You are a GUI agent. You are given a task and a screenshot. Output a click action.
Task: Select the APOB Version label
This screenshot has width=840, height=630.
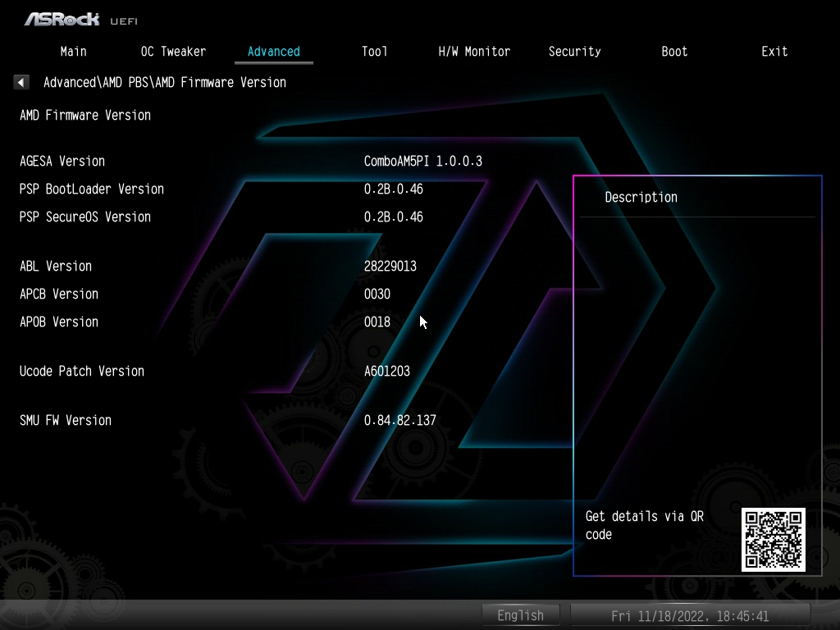(x=59, y=322)
